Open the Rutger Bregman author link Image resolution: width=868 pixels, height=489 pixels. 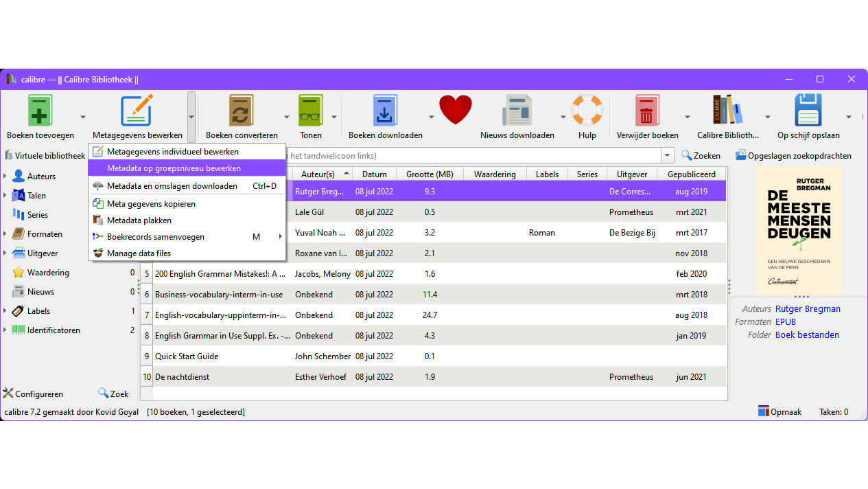pyautogui.click(x=808, y=309)
